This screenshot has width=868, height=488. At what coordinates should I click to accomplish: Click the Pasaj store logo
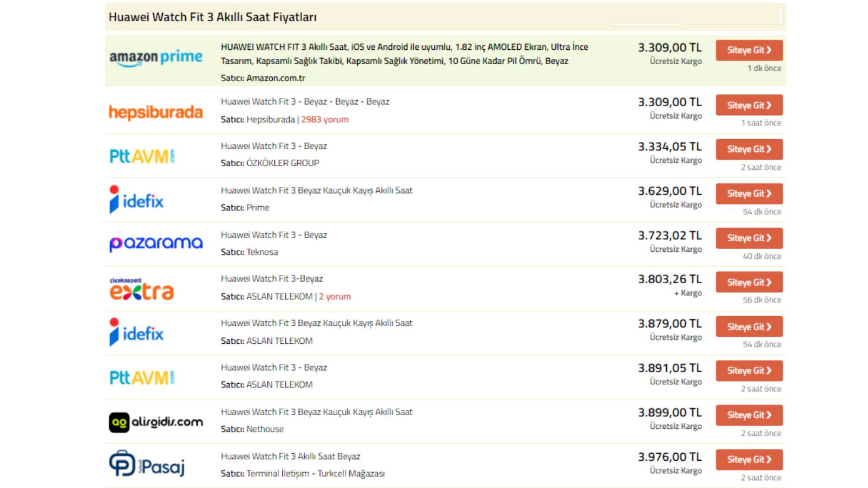[x=147, y=464]
